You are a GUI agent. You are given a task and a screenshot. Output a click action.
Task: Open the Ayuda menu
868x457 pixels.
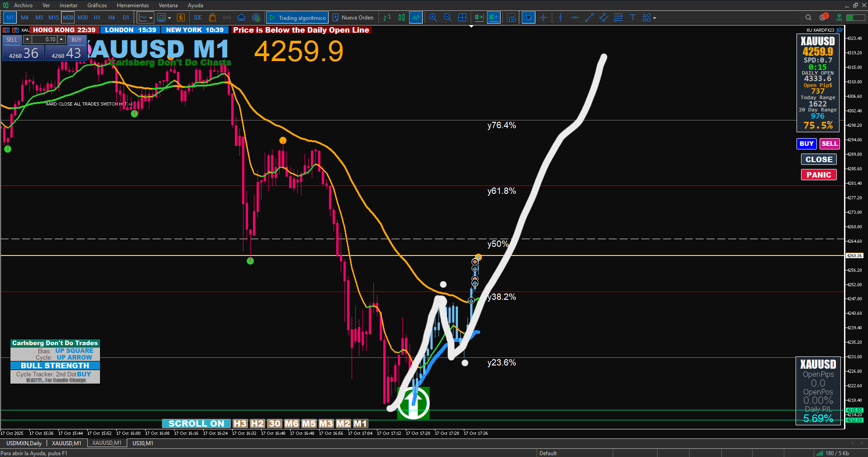point(196,5)
